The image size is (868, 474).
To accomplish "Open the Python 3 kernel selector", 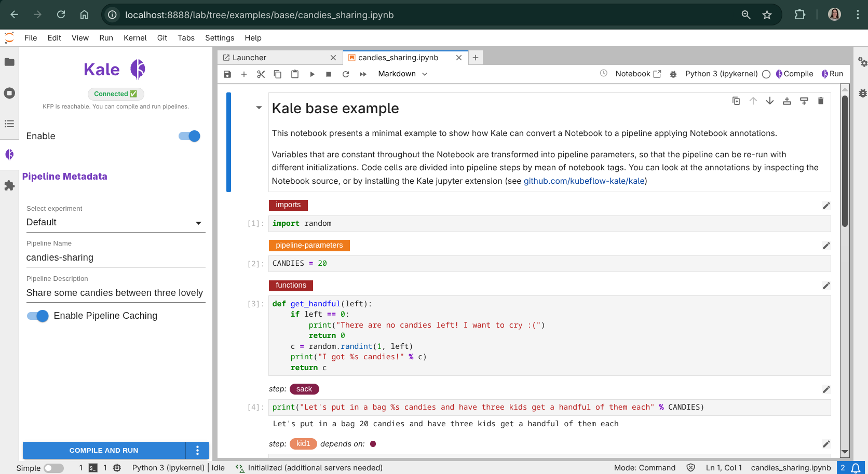I will (721, 74).
